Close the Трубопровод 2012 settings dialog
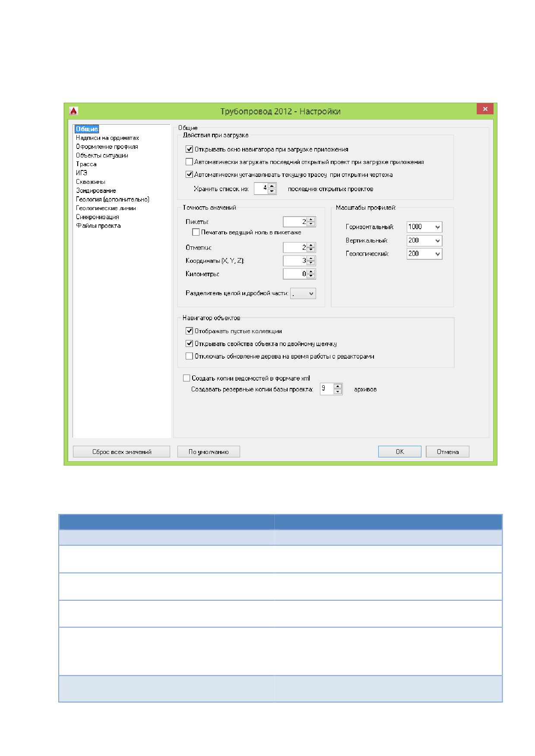The height and width of the screenshot is (756, 535). click(x=485, y=109)
